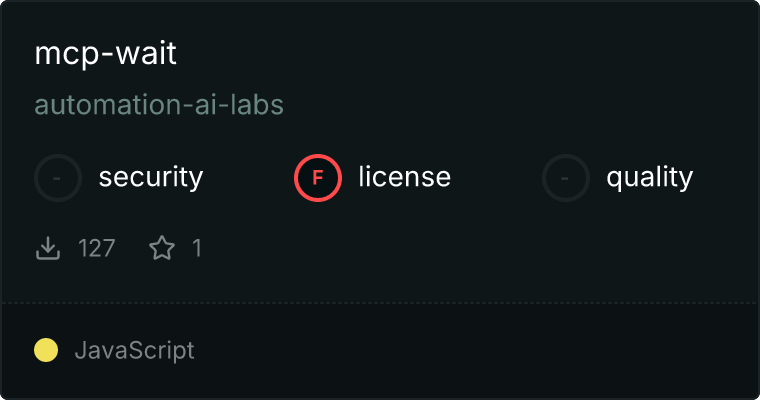
Task: Click the red F license grade badge
Action: pyautogui.click(x=317, y=178)
